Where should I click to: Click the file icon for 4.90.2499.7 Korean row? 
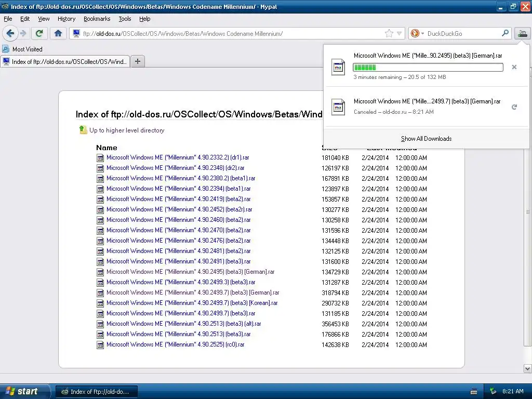(x=100, y=303)
